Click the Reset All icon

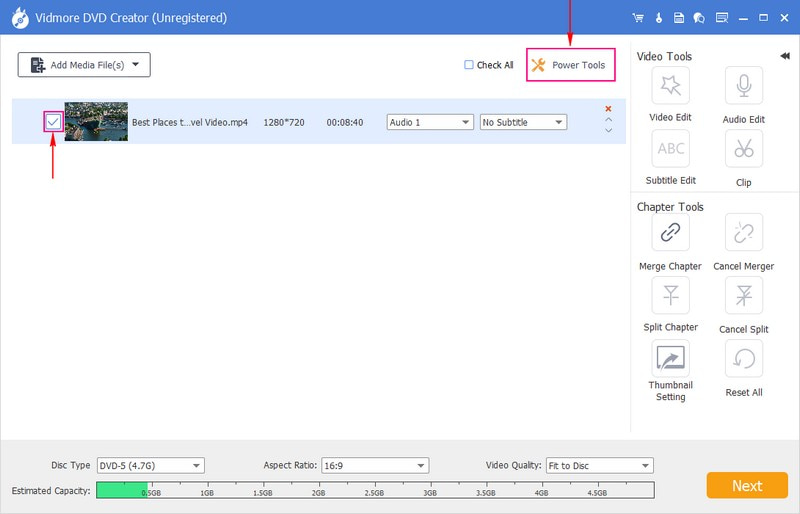743,358
